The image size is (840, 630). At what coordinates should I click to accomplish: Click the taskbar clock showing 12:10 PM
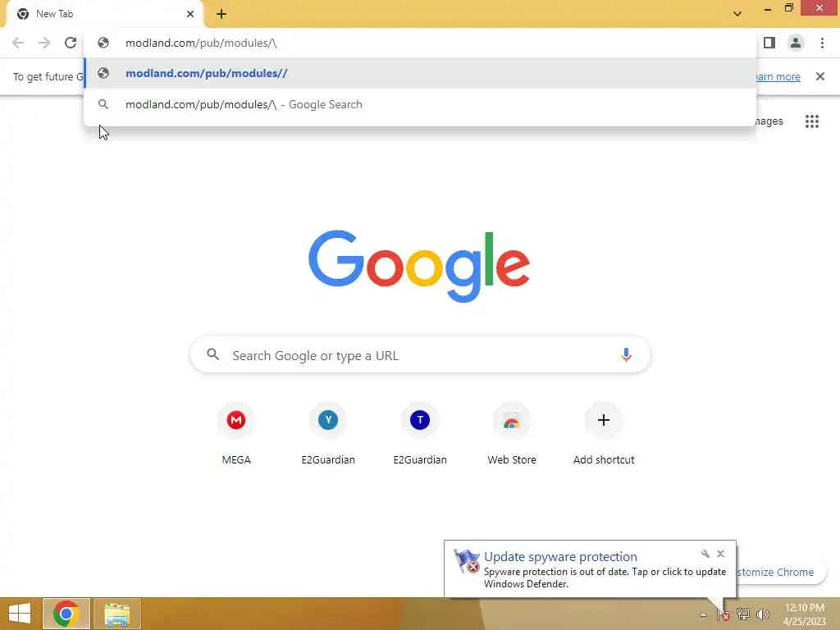[x=805, y=614]
